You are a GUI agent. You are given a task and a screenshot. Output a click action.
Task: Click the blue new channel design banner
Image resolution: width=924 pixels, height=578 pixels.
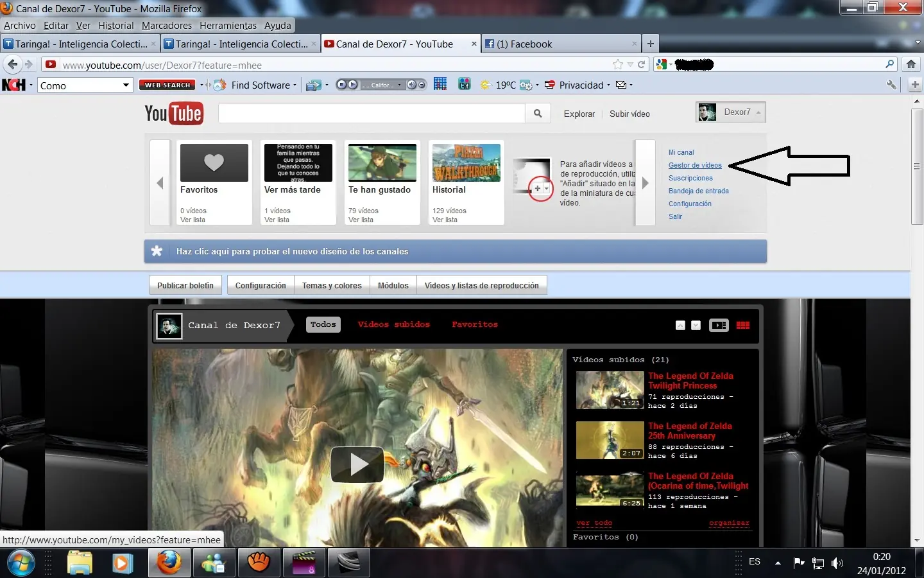coord(456,251)
